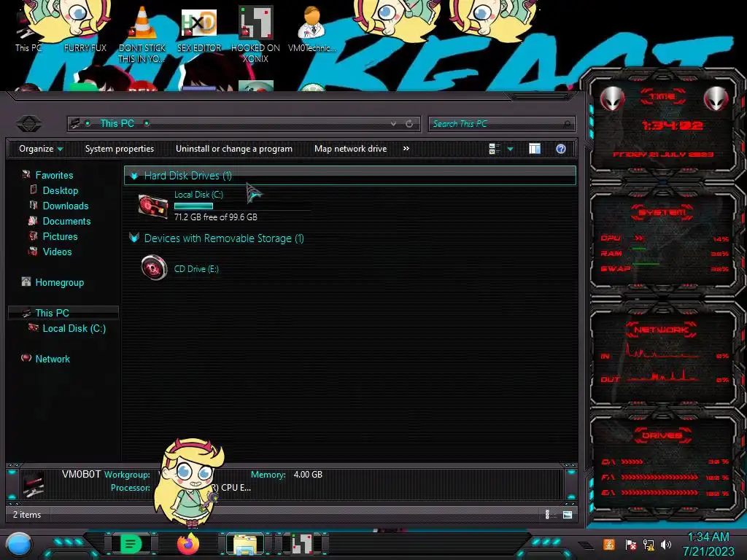747x560 pixels.
Task: Click left alien head widget icon
Action: coord(612,99)
